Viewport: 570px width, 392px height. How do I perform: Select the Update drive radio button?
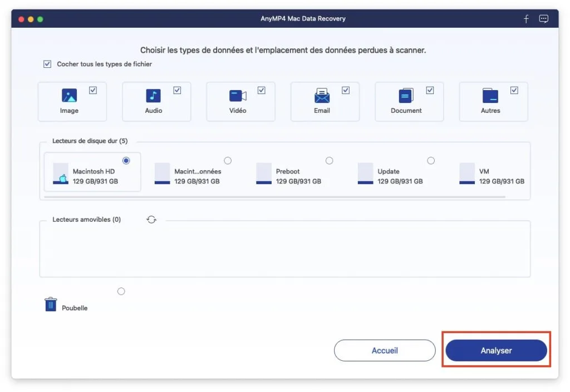coord(431,161)
